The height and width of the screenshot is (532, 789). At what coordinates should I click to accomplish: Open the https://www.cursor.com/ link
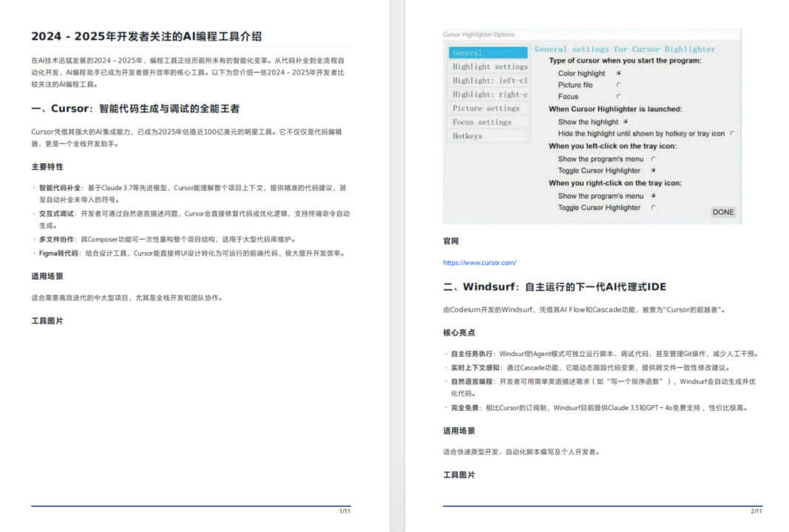pos(480,262)
